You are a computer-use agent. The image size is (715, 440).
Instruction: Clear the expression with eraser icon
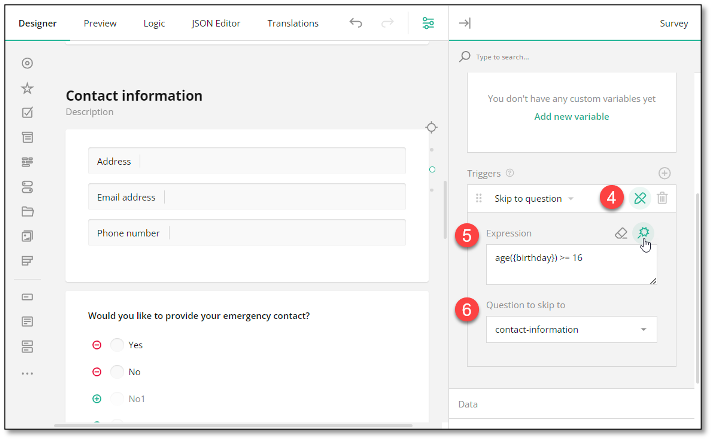[x=621, y=233]
